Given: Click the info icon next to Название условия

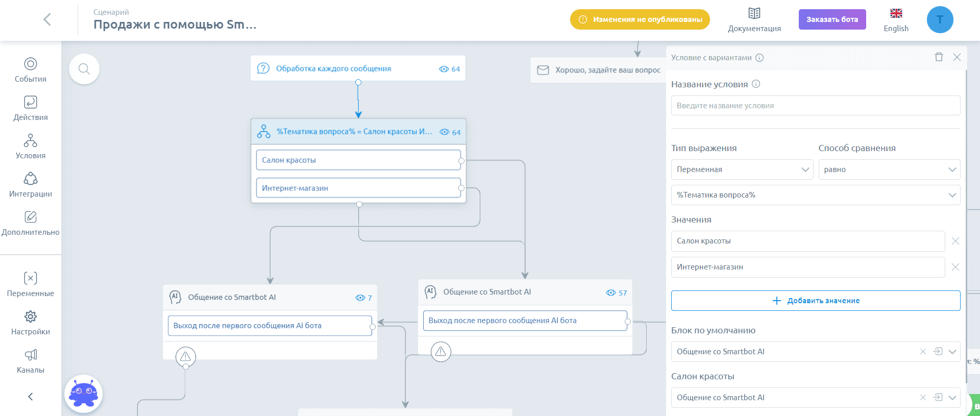Looking at the screenshot, I should (756, 84).
